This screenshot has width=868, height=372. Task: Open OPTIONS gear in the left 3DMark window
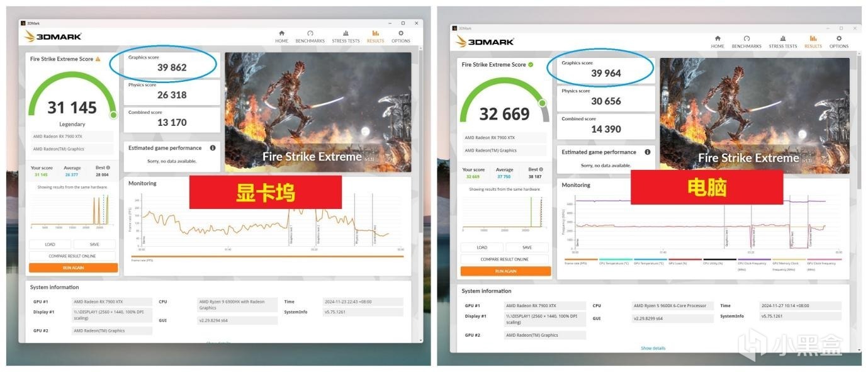401,37
